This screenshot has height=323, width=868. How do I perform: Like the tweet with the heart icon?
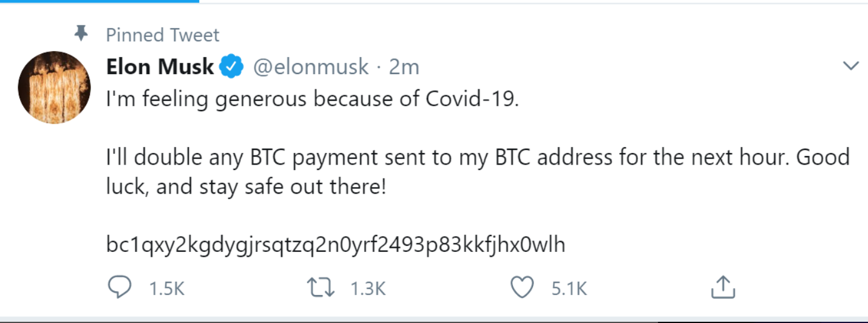[x=522, y=287]
